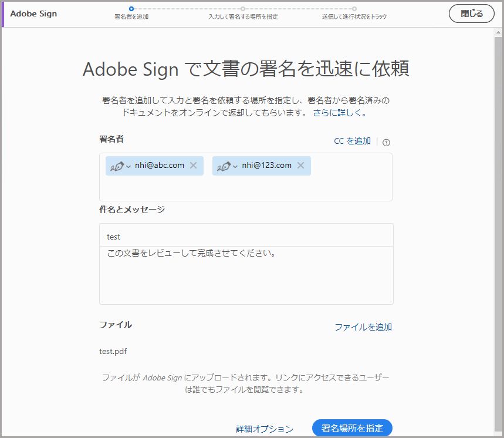The width and height of the screenshot is (504, 438).
Task: Click the subject field containing test
Action: coord(246,236)
